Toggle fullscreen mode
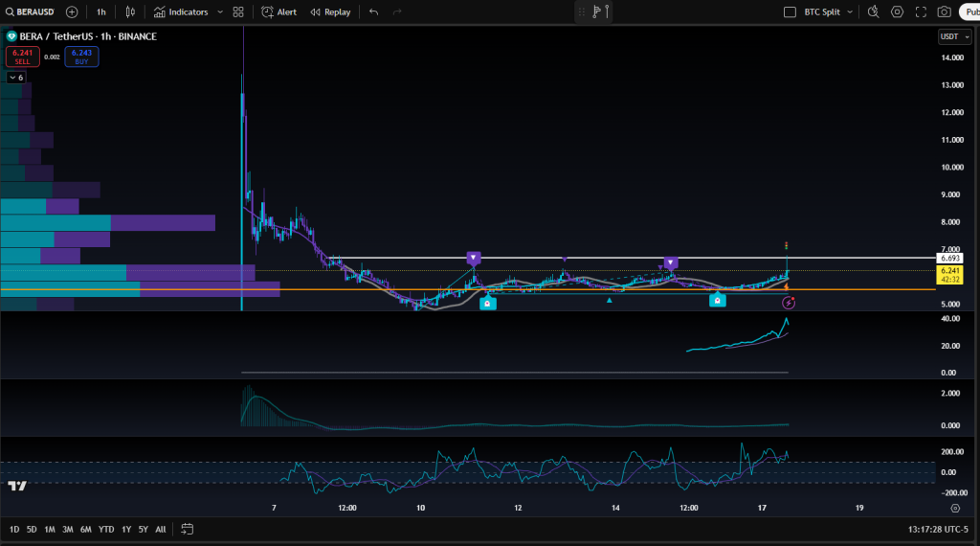Image resolution: width=980 pixels, height=546 pixels. pos(921,11)
